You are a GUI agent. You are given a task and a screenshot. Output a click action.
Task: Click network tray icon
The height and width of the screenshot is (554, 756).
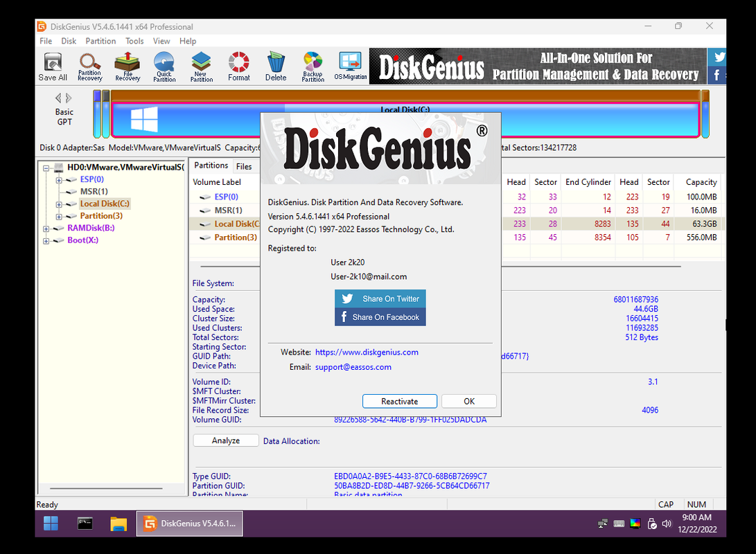coord(603,524)
